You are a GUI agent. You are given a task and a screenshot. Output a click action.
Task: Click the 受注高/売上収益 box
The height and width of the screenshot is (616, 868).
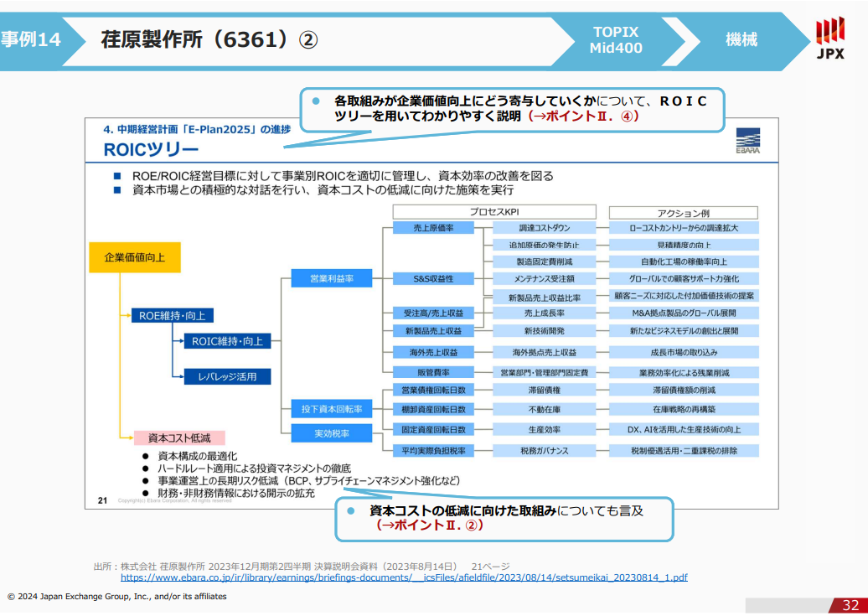click(433, 313)
